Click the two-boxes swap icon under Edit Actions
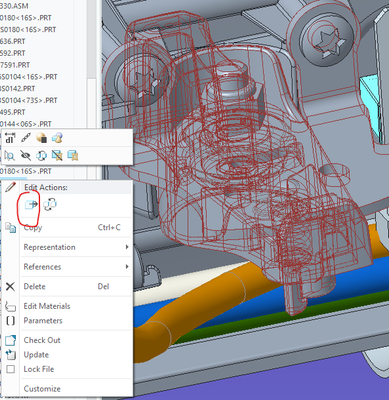This screenshot has width=389, height=400. click(50, 204)
